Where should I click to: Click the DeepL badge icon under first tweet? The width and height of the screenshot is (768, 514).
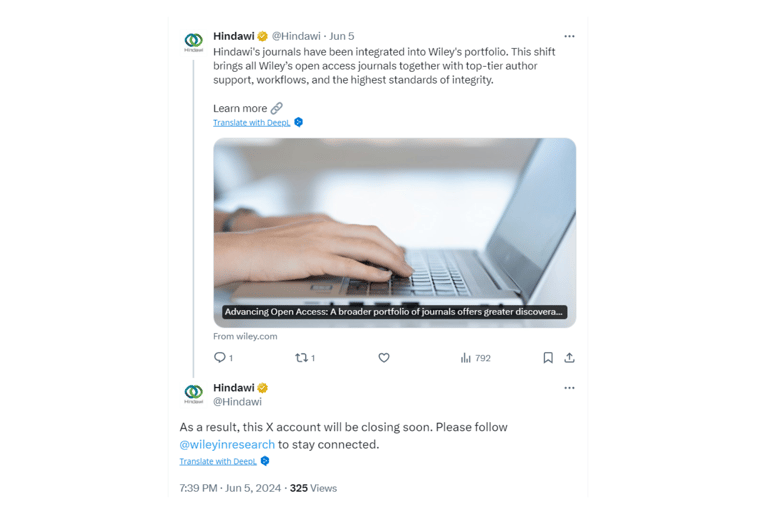pos(298,122)
